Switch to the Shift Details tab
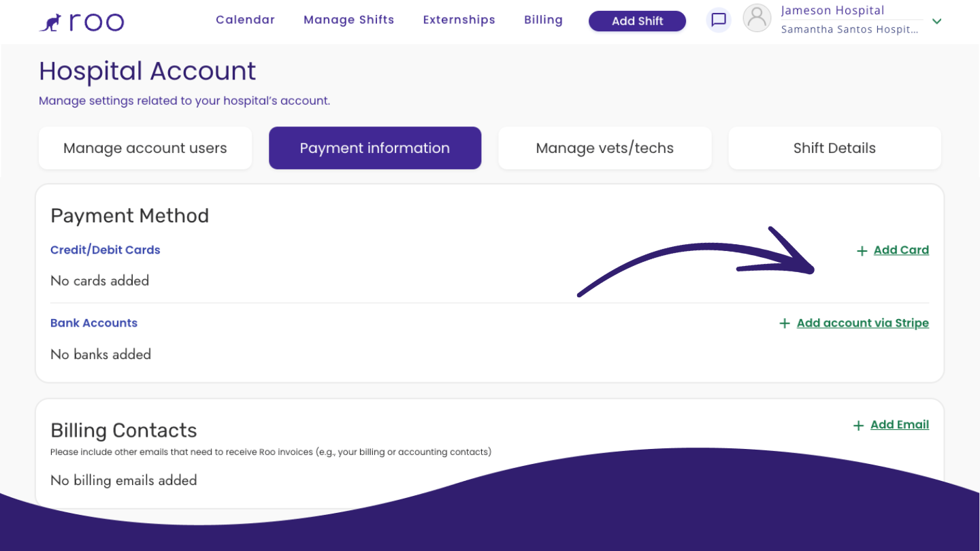The width and height of the screenshot is (980, 551). click(x=834, y=148)
